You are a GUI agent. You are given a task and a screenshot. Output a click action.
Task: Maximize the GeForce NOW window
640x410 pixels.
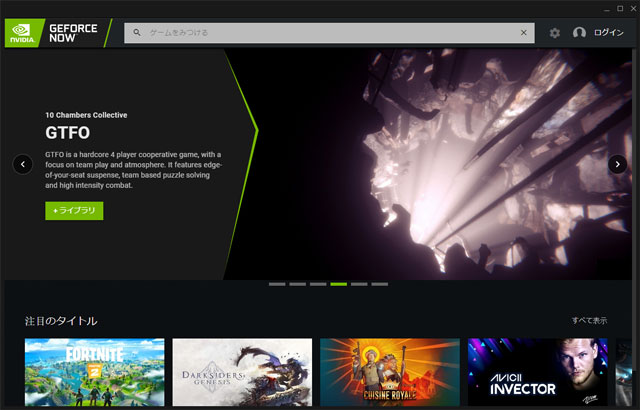(620, 9)
